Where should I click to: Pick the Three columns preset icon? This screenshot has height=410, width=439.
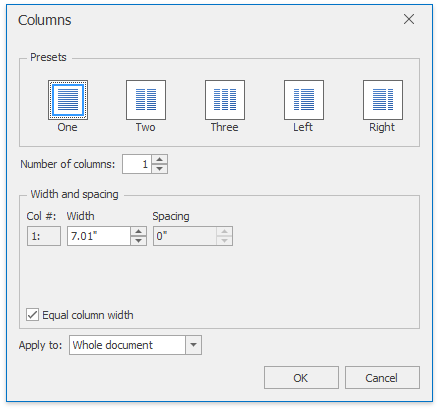click(x=225, y=100)
